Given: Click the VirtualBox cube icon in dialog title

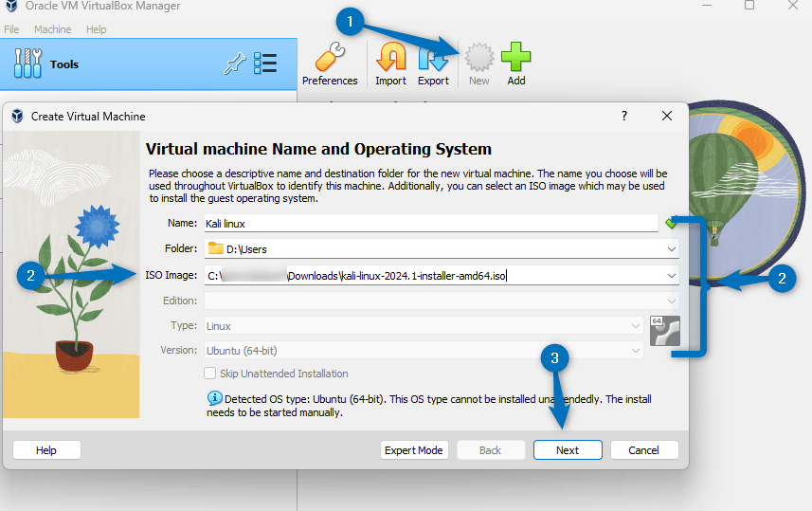Looking at the screenshot, I should pos(18,116).
